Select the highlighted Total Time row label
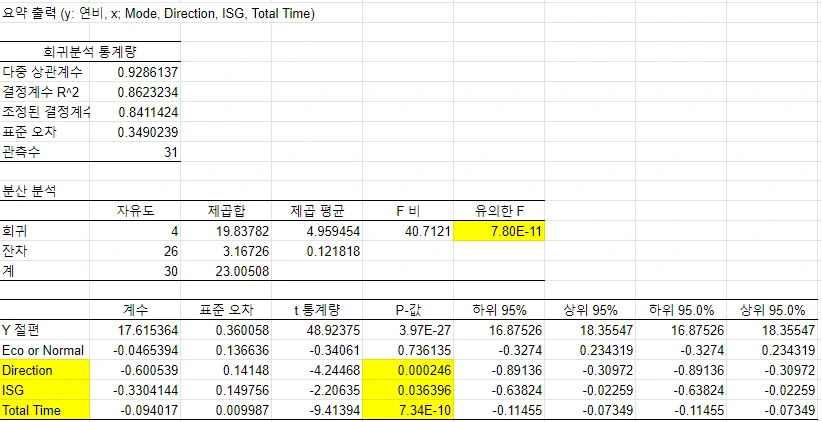 pos(45,410)
